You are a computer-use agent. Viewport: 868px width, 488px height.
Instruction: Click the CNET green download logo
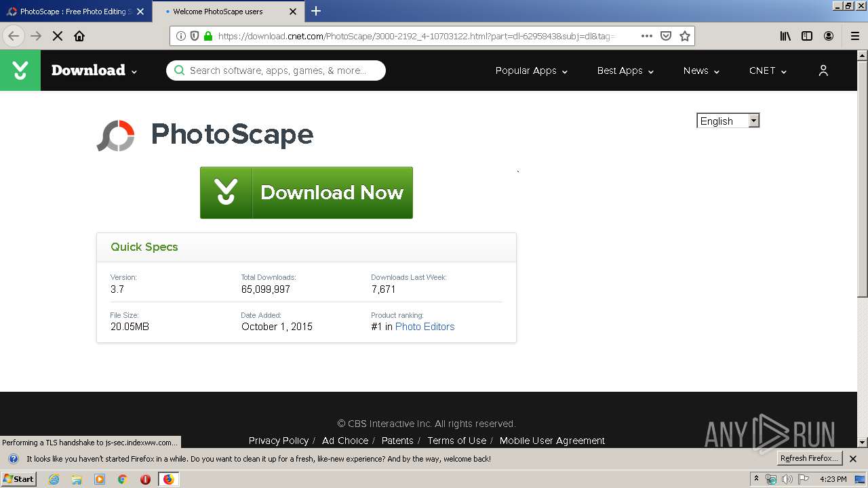(x=20, y=70)
